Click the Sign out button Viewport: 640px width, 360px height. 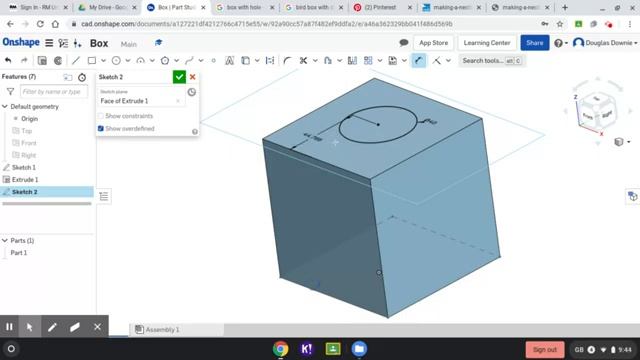click(x=545, y=349)
